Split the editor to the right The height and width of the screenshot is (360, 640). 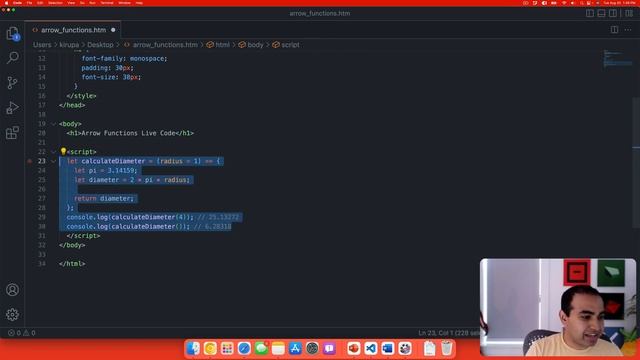pos(614,30)
